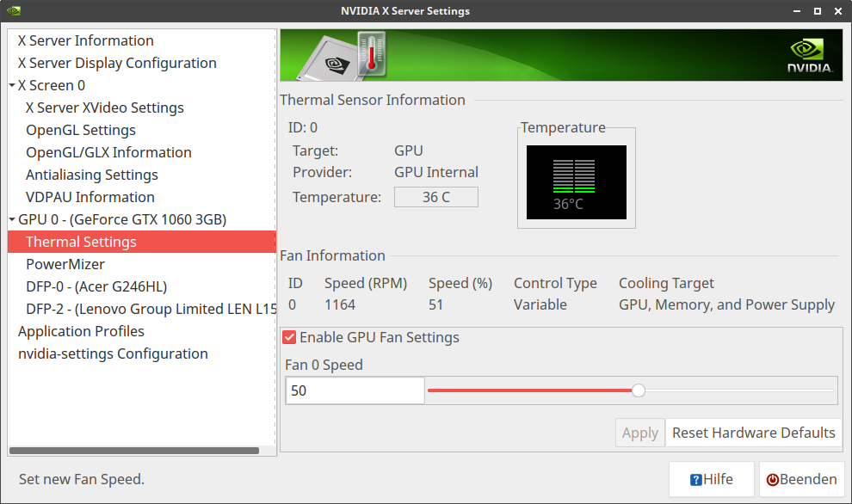This screenshot has width=852, height=504.
Task: Click the Fan 0 Speed slider handle
Action: coord(639,390)
